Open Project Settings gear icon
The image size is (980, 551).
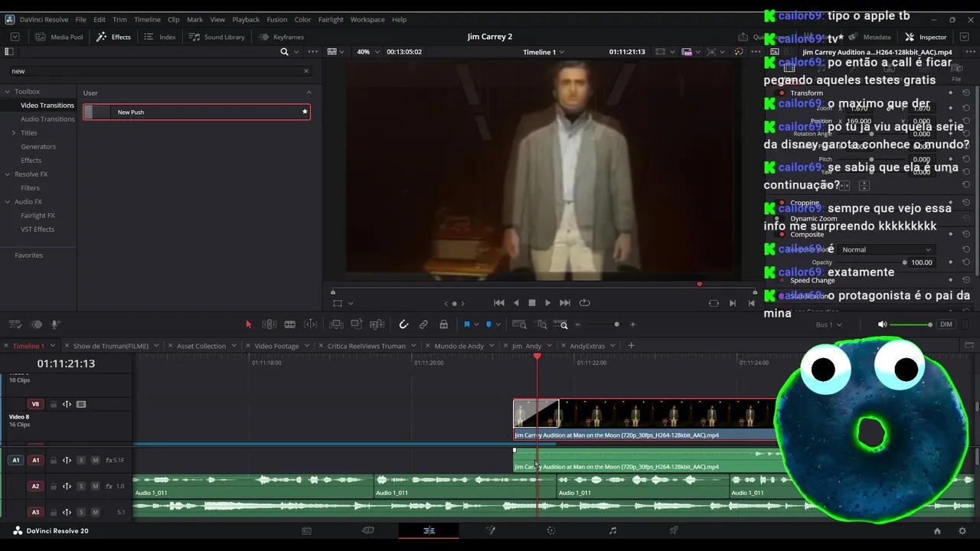(962, 530)
